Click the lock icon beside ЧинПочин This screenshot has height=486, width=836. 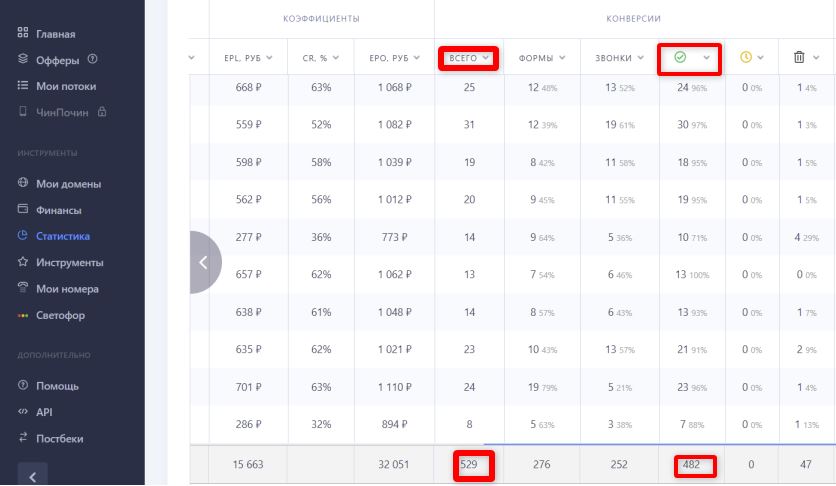coord(102,112)
